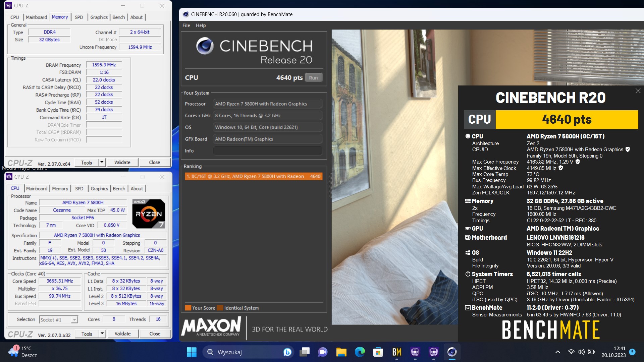The height and width of the screenshot is (362, 644).
Task: Click the Motherboard icon in BenchMate panel
Action: pyautogui.click(x=468, y=237)
